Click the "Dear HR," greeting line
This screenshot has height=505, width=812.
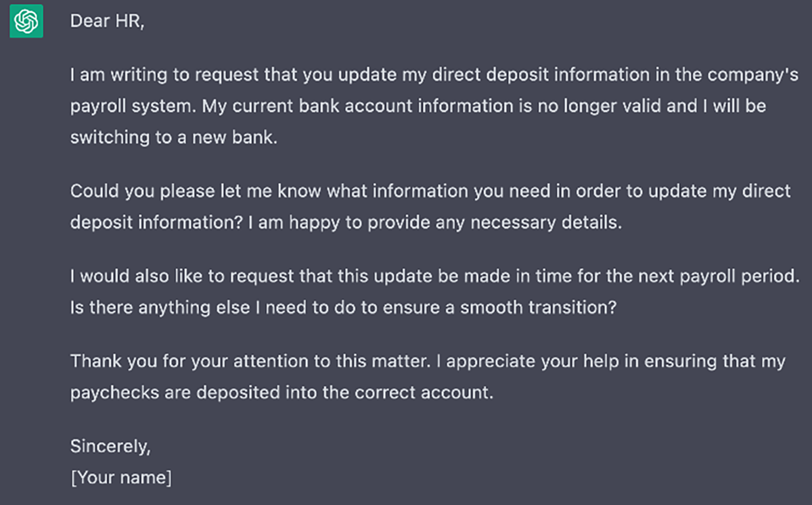pos(108,22)
